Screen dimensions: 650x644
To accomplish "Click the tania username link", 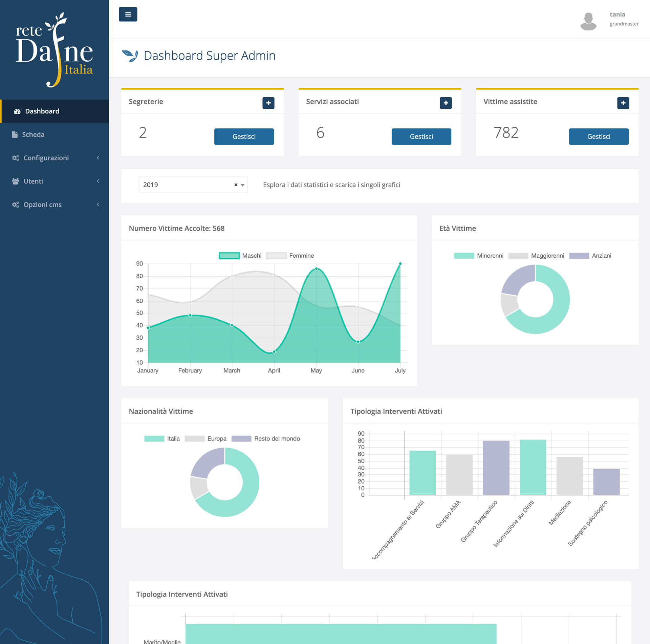I will coord(617,15).
